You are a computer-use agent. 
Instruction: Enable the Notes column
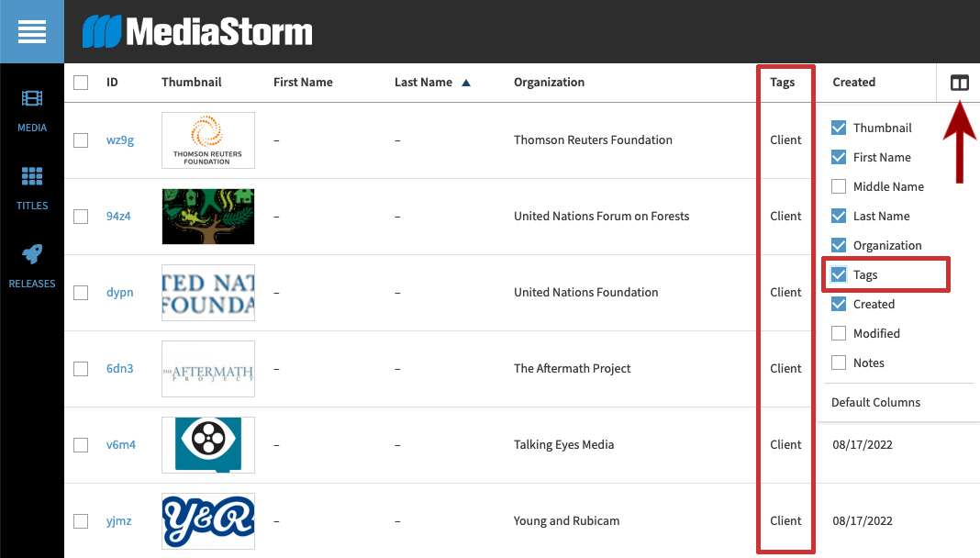click(x=839, y=363)
